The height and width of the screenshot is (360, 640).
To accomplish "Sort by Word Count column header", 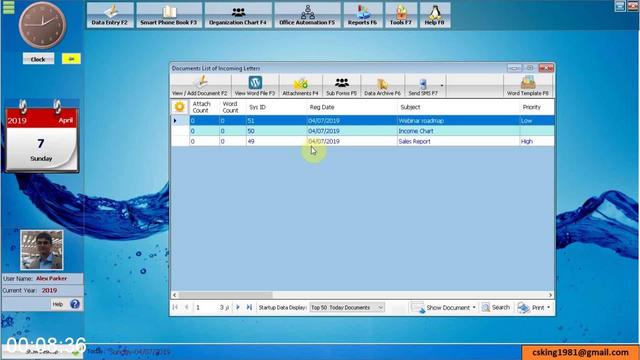I will pyautogui.click(x=231, y=107).
